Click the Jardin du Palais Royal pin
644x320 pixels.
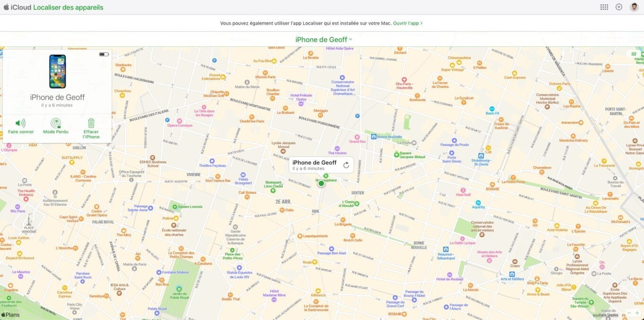179,289
